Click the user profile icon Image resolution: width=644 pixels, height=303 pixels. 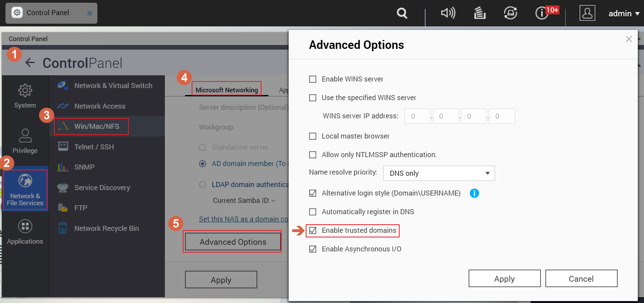point(587,13)
